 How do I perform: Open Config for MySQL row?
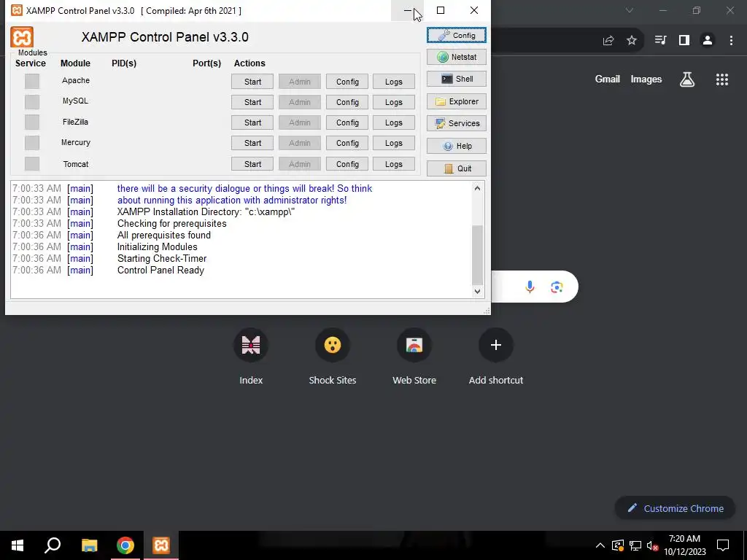pyautogui.click(x=347, y=102)
